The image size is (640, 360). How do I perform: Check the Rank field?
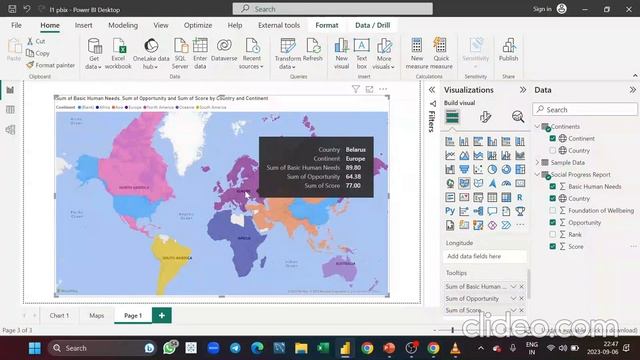pos(553,234)
